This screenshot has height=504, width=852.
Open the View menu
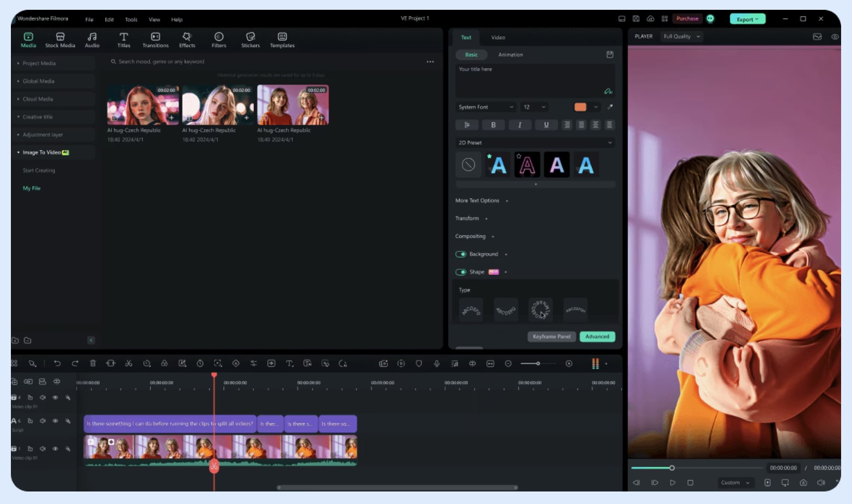pyautogui.click(x=154, y=20)
